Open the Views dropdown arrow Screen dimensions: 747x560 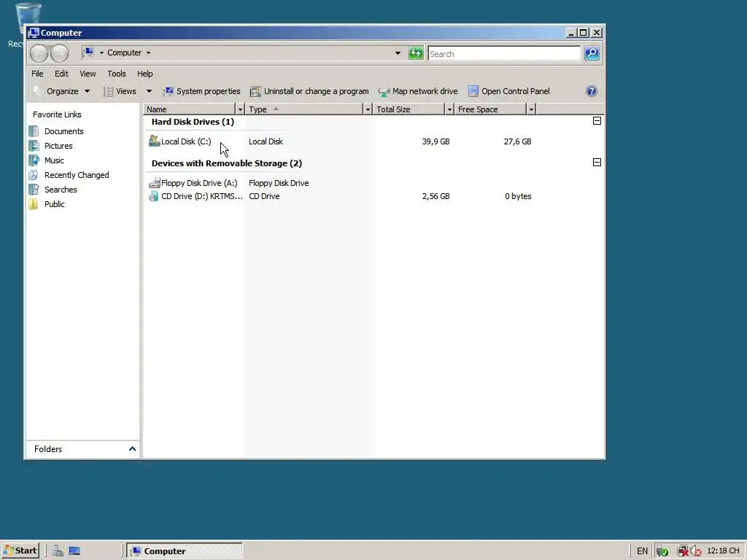click(149, 91)
